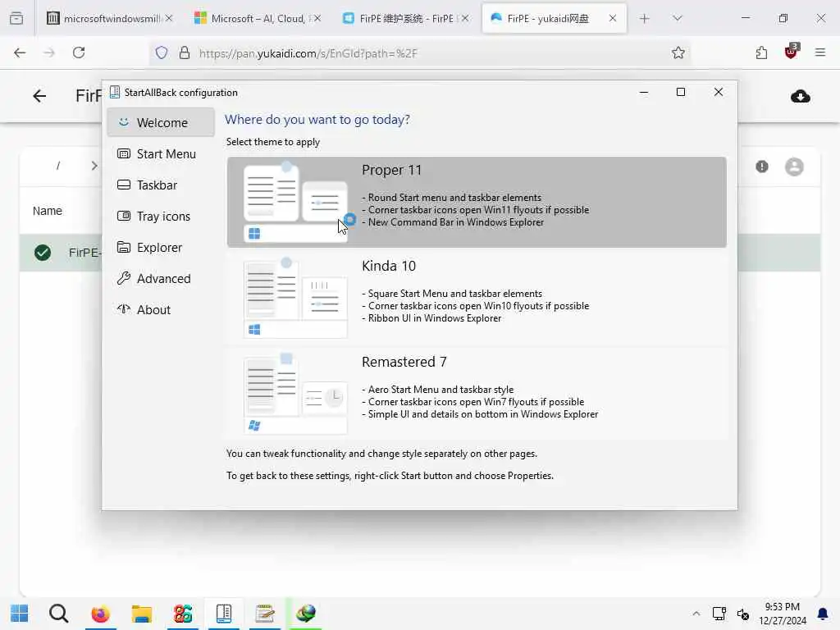Image resolution: width=840 pixels, height=630 pixels.
Task: Click the StartAllBack book icon in taskbar
Action: click(224, 614)
